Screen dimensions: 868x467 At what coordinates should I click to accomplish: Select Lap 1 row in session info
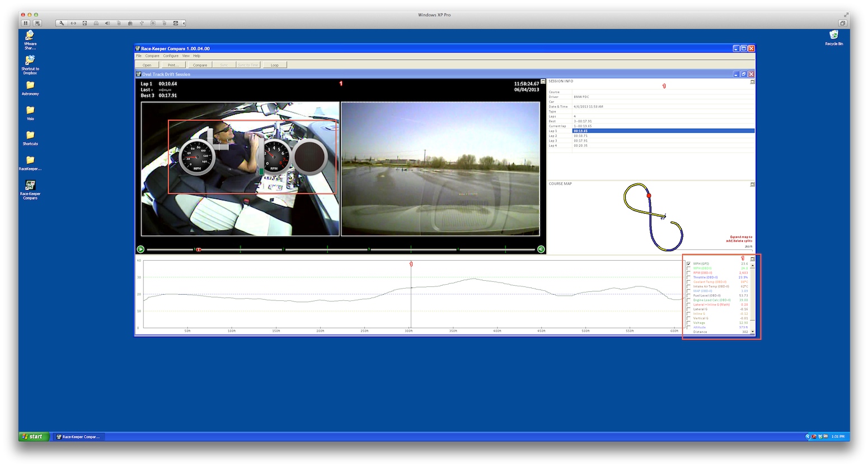point(651,131)
